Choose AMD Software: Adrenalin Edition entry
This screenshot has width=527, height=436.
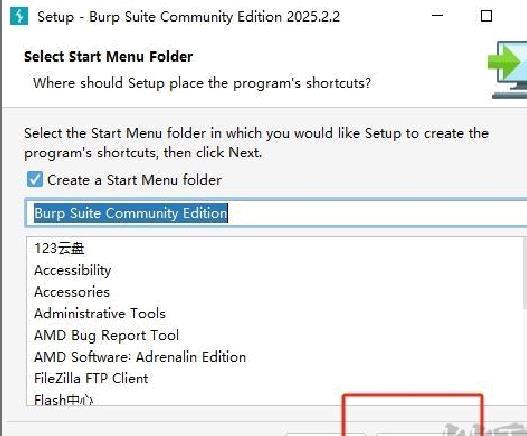click(x=140, y=357)
